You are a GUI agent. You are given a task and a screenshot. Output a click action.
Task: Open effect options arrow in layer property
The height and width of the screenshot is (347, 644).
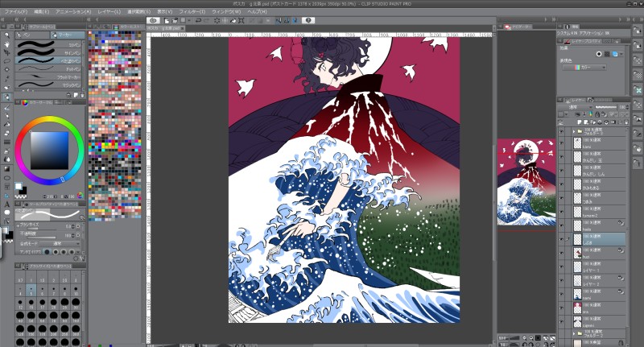tap(621, 54)
